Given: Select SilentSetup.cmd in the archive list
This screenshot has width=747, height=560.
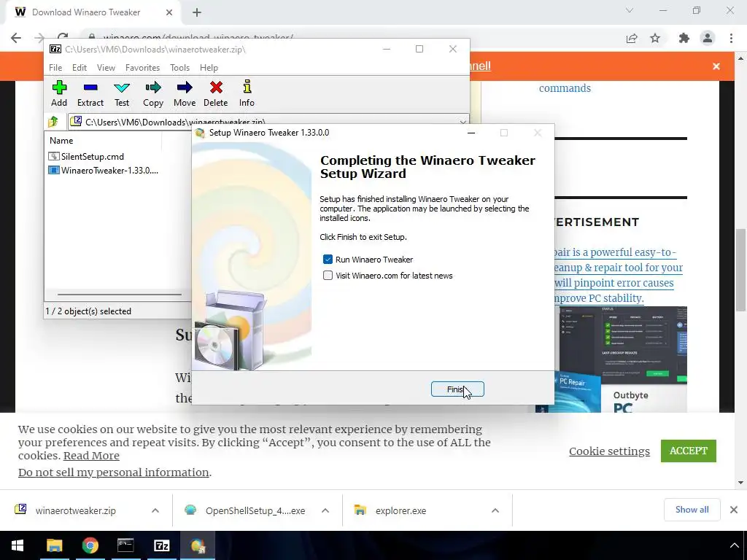Looking at the screenshot, I should coord(86,156).
